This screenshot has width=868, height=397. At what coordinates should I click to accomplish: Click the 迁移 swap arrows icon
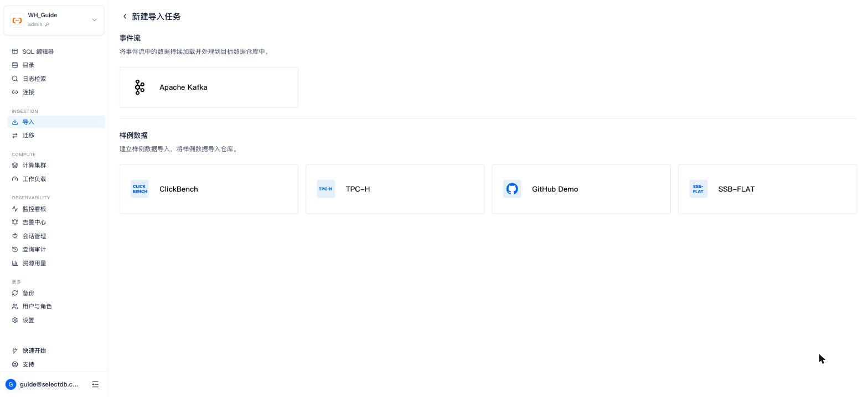15,135
